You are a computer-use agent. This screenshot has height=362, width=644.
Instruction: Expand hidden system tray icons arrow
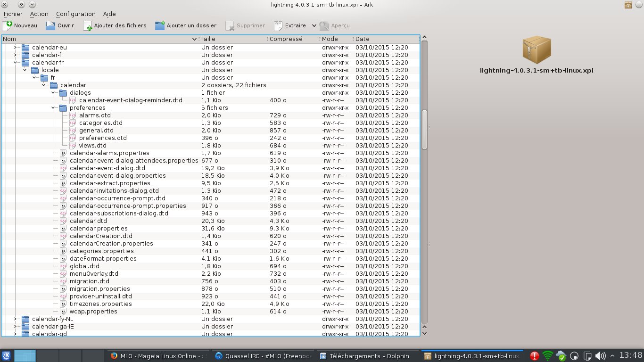[x=611, y=356]
